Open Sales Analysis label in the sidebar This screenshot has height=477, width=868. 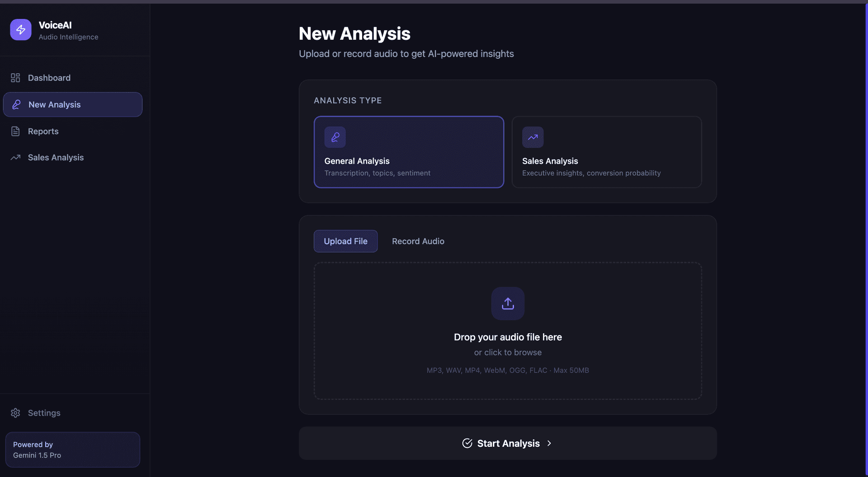pos(56,157)
